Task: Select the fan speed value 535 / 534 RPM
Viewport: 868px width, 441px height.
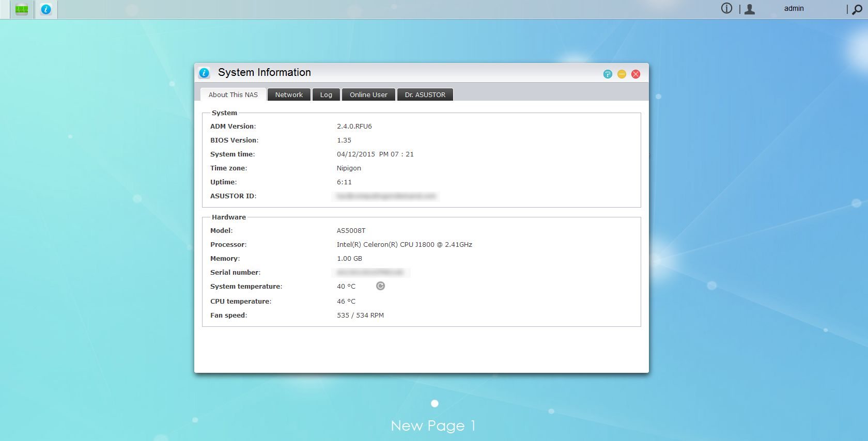Action: (360, 316)
